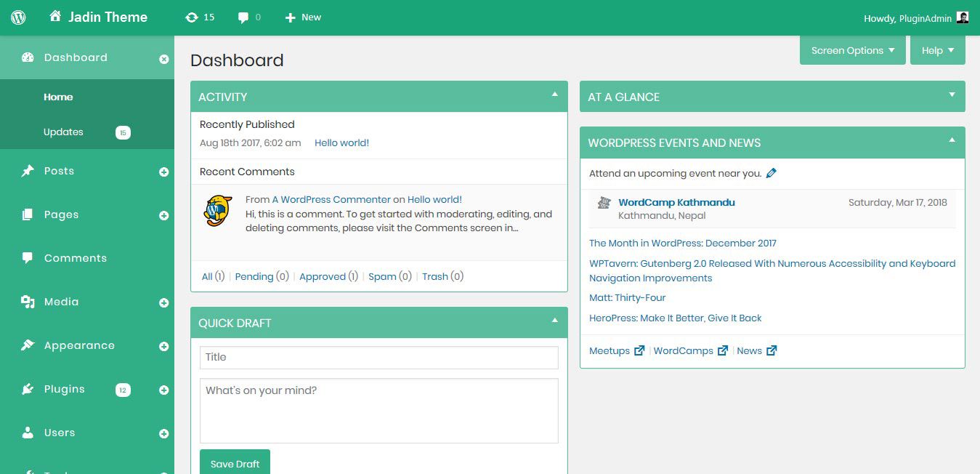
Task: Filter comments by Spam
Action: pyautogui.click(x=382, y=276)
